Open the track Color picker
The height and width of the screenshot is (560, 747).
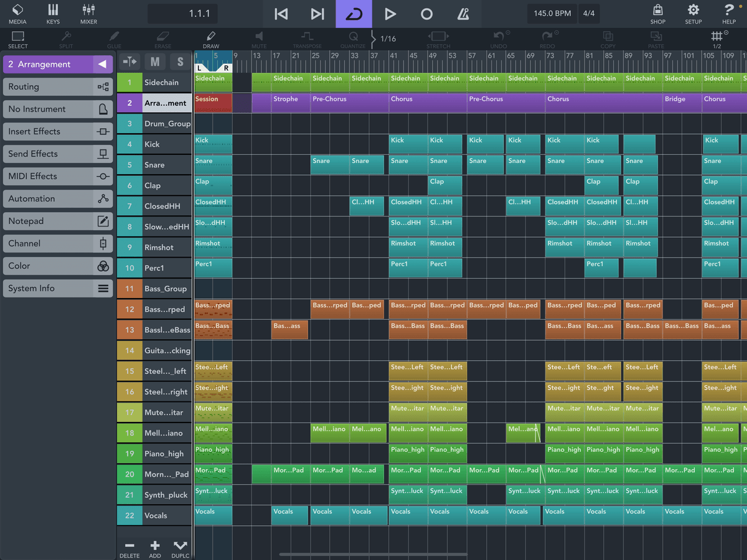tap(57, 266)
